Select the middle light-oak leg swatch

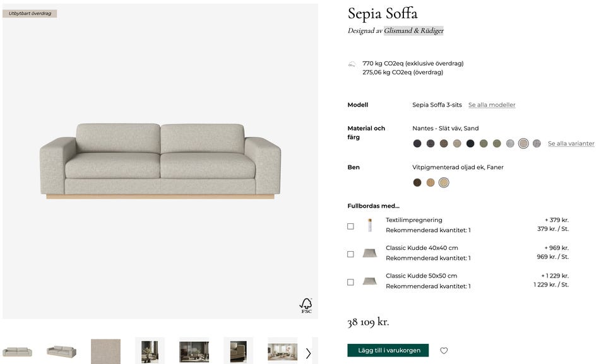pos(431,183)
